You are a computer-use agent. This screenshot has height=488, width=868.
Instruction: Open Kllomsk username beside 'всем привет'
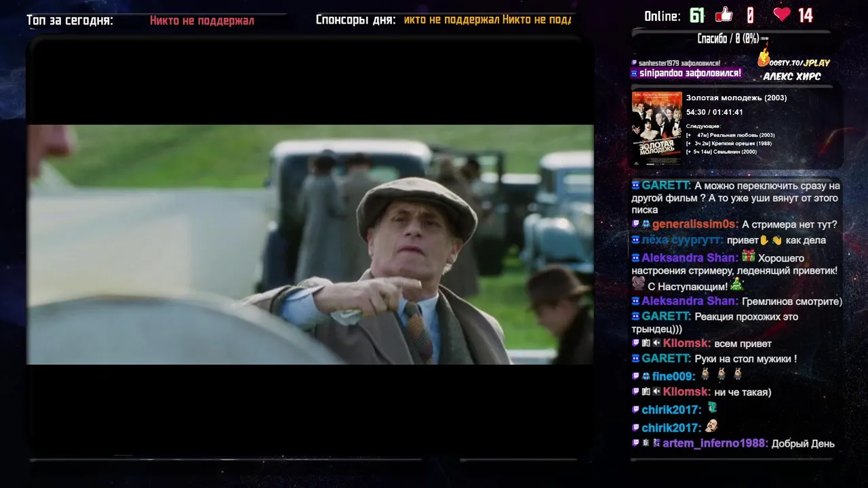[687, 344]
